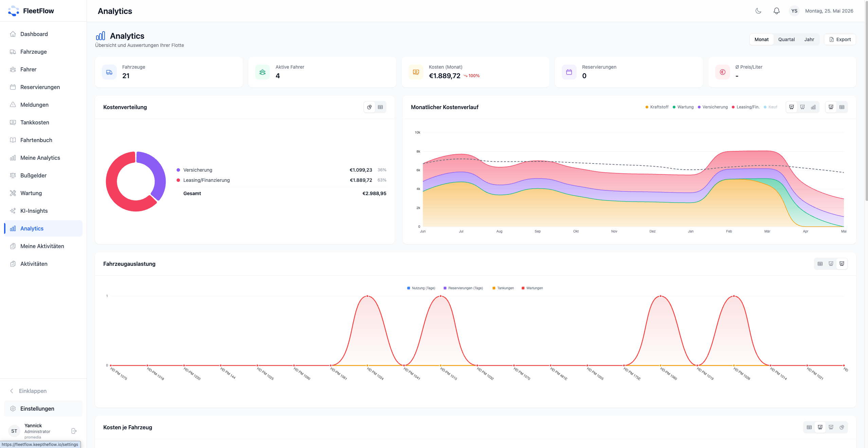Select the Monat time range
The width and height of the screenshot is (868, 448).
coord(761,39)
